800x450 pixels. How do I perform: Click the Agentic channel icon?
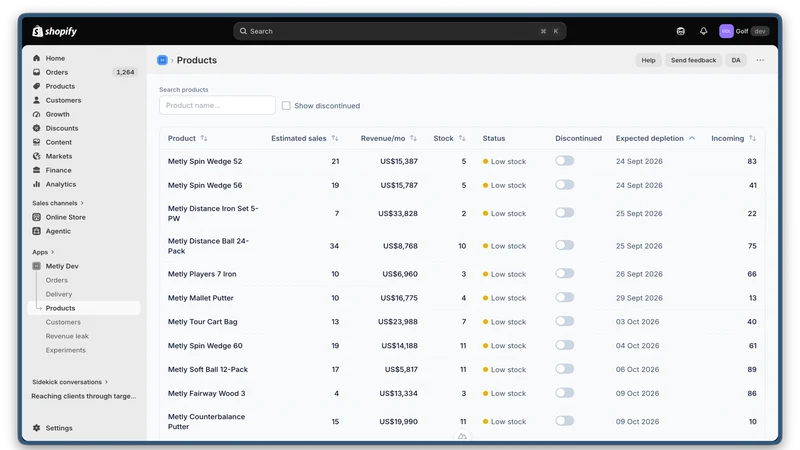pyautogui.click(x=36, y=231)
